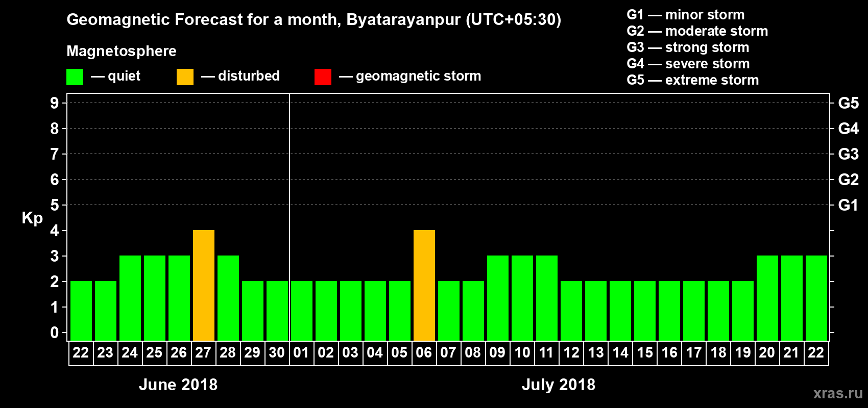868x408 pixels.
Task: Click the 'G2 — moderate storm' legend line
Action: click(697, 31)
